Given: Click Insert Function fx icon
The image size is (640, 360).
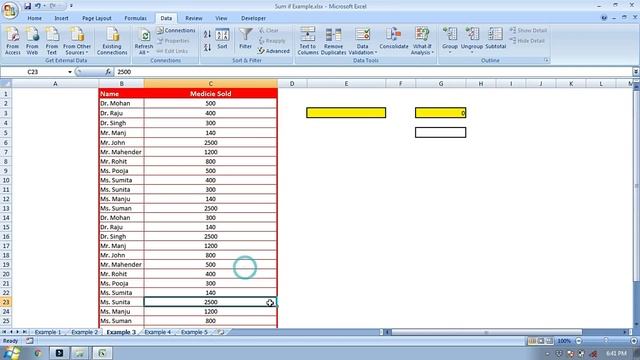Looking at the screenshot, I should coord(108,72).
